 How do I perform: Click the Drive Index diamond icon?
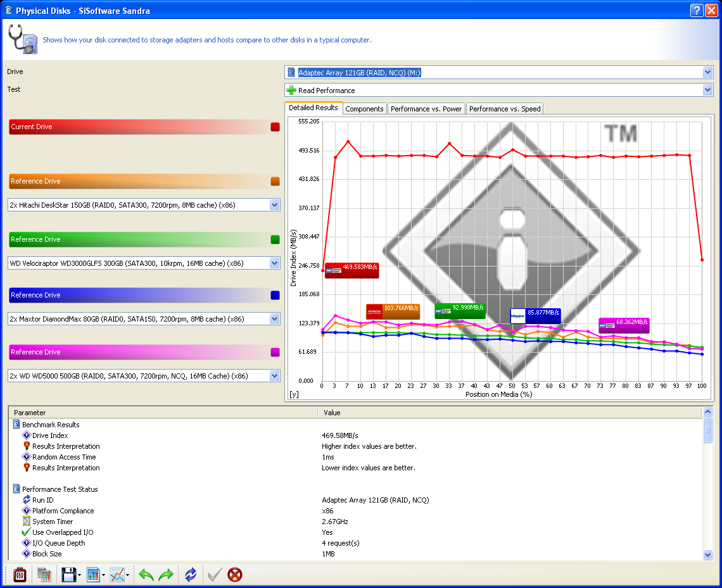tap(27, 435)
